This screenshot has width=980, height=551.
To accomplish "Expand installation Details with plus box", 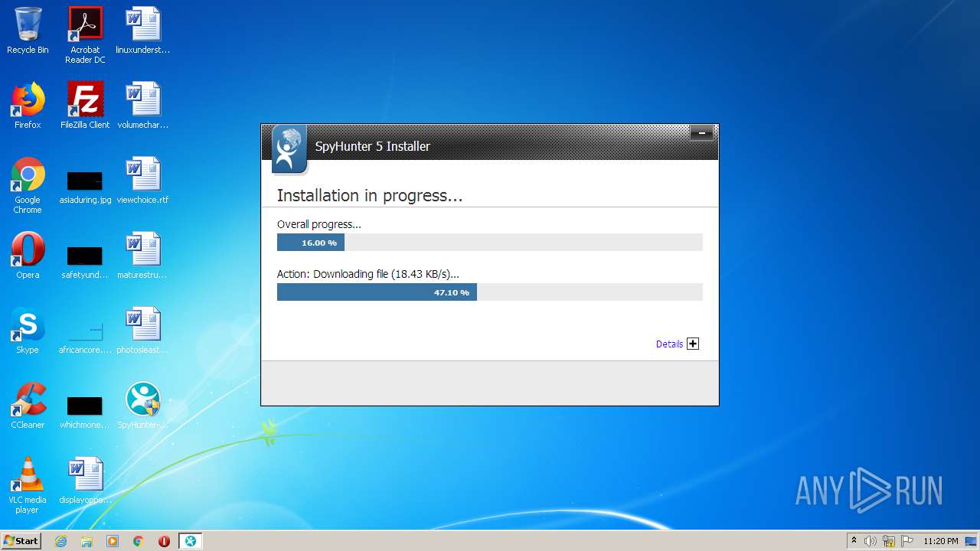I will click(x=693, y=344).
